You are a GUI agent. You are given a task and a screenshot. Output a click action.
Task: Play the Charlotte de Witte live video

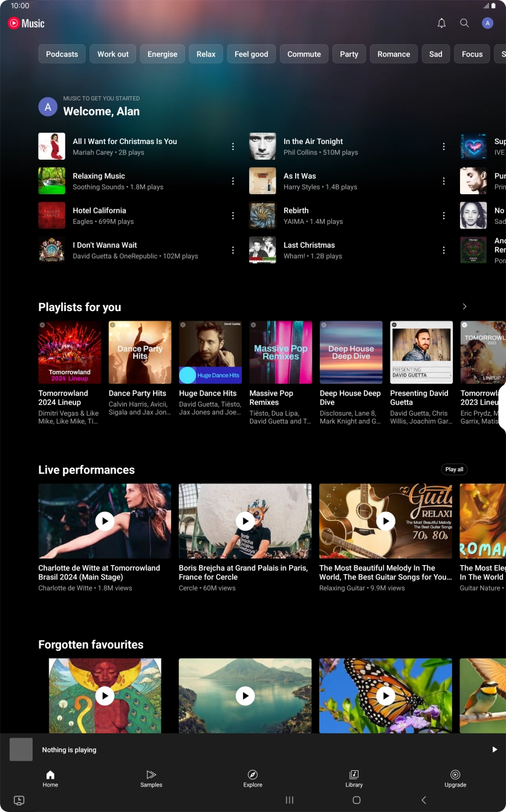105,521
